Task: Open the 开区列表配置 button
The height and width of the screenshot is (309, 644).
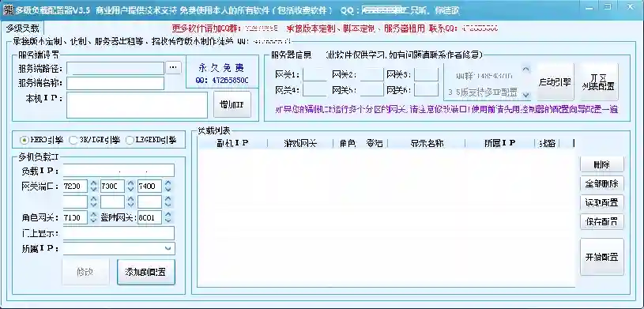Action: click(599, 81)
